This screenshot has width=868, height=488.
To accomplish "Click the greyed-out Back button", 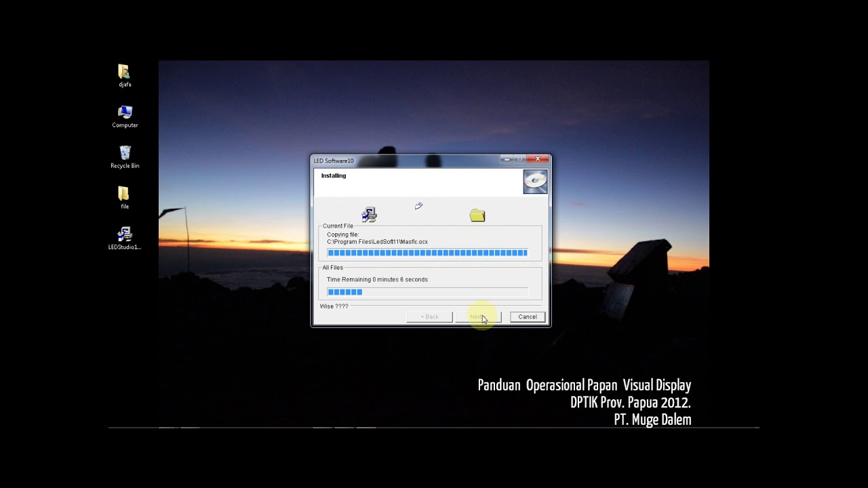I will tap(429, 317).
